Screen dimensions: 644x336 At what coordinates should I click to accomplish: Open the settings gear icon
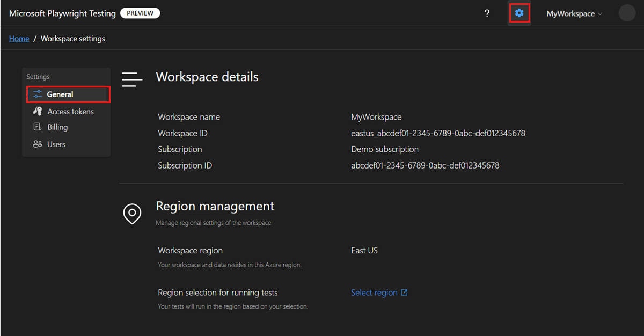point(519,13)
